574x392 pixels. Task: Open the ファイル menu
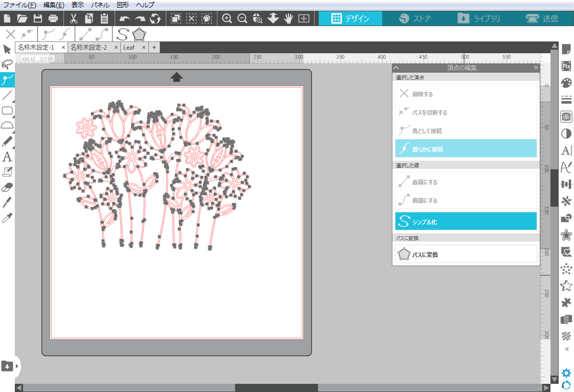(19, 5)
